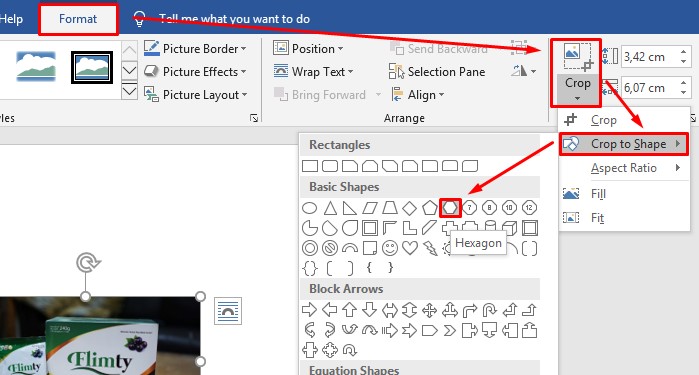Viewport: 699px width, 375px height.
Task: Click the layout options icon beside picture
Action: [x=228, y=311]
